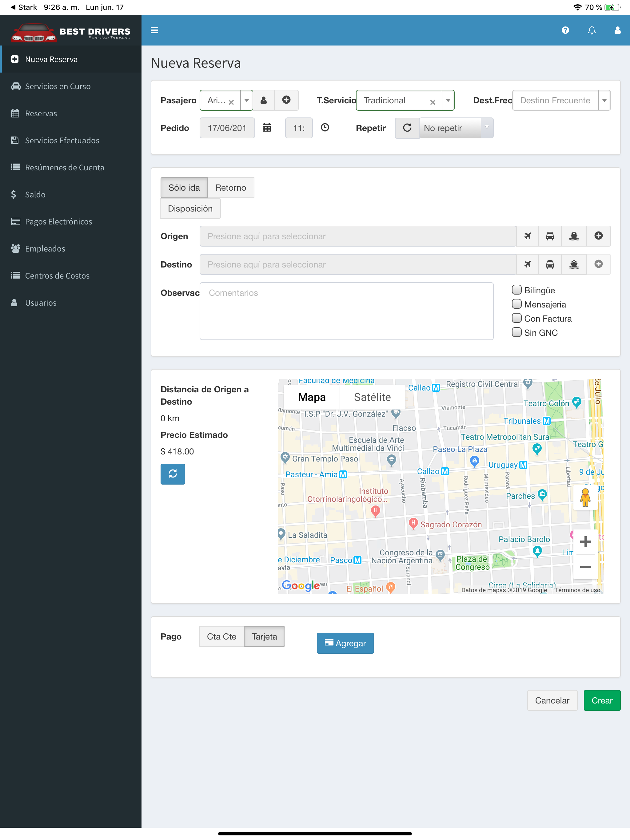
Task: Expand the T.Servicio dropdown arrow
Action: [448, 100]
